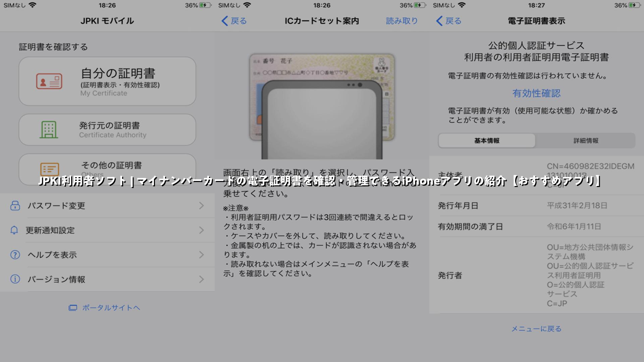Image resolution: width=644 pixels, height=362 pixels.
Task: Select the バージョン情報 menu row
Action: (107, 279)
